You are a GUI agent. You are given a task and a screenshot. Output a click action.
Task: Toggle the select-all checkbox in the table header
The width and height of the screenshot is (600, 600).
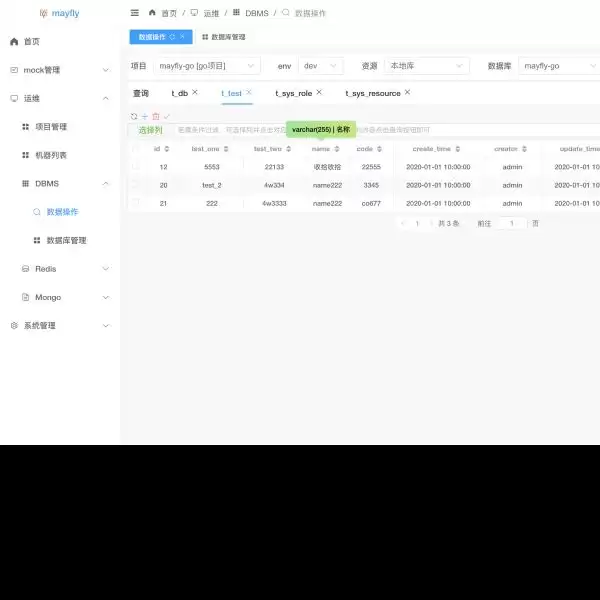pyautogui.click(x=135, y=148)
